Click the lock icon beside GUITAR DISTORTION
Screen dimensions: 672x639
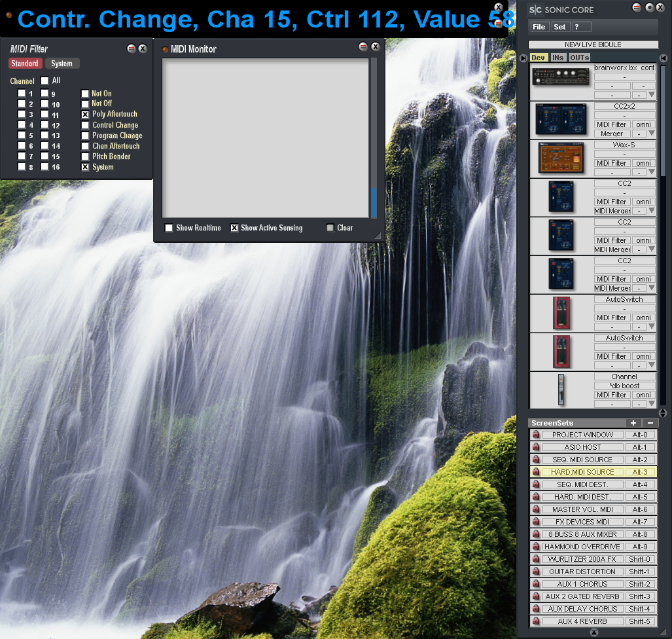point(535,572)
